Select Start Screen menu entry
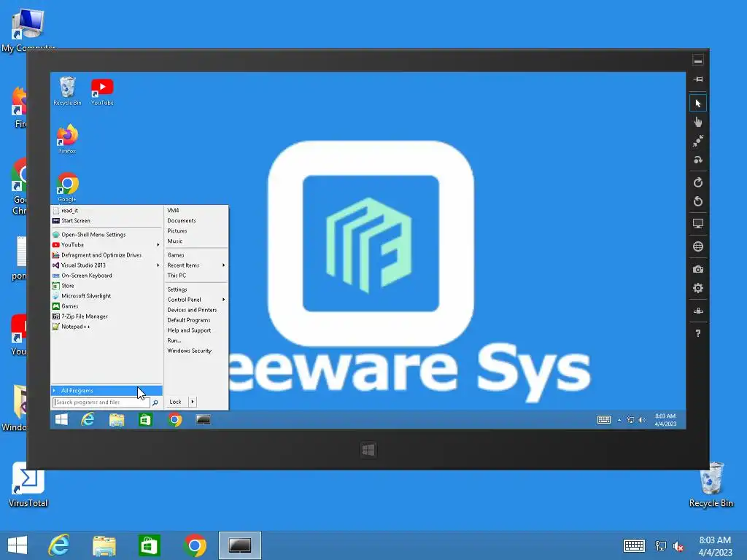The height and width of the screenshot is (560, 747). pyautogui.click(x=107, y=220)
